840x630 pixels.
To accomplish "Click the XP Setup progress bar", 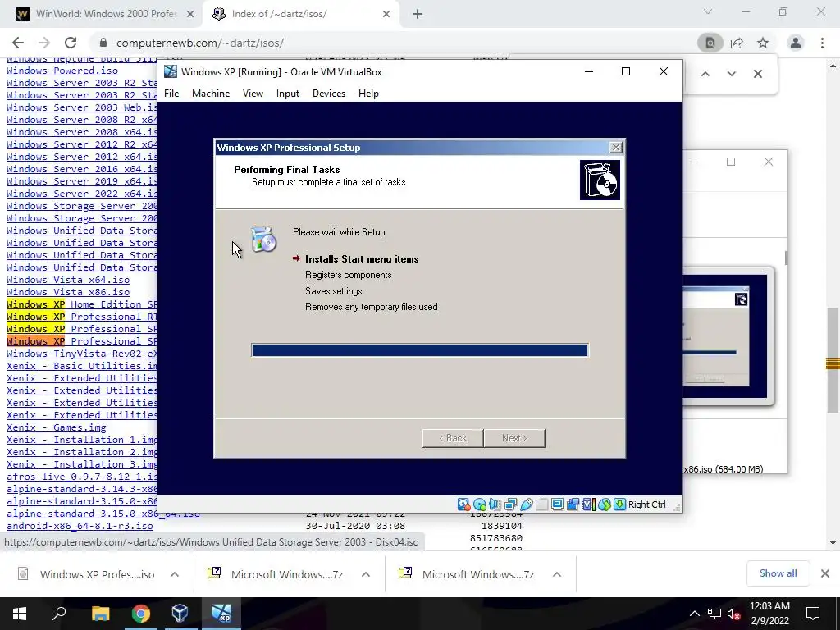I will point(420,350).
